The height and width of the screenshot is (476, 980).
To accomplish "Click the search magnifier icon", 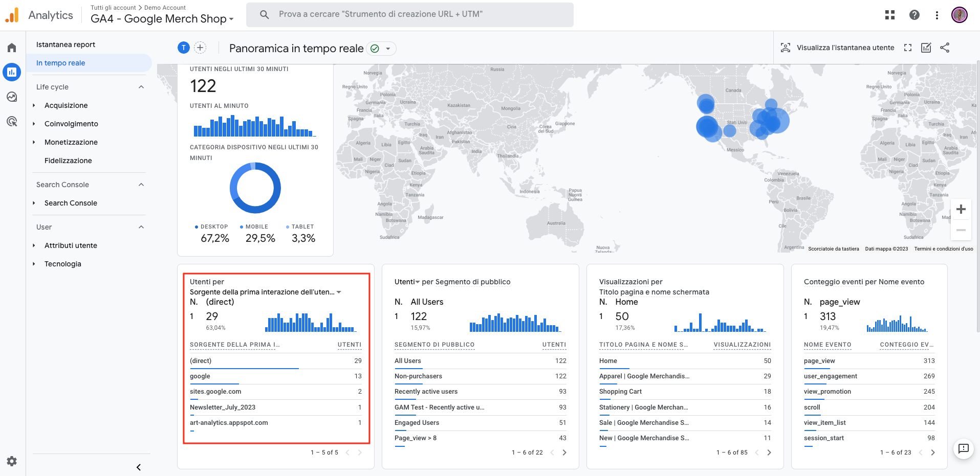I will pyautogui.click(x=264, y=14).
